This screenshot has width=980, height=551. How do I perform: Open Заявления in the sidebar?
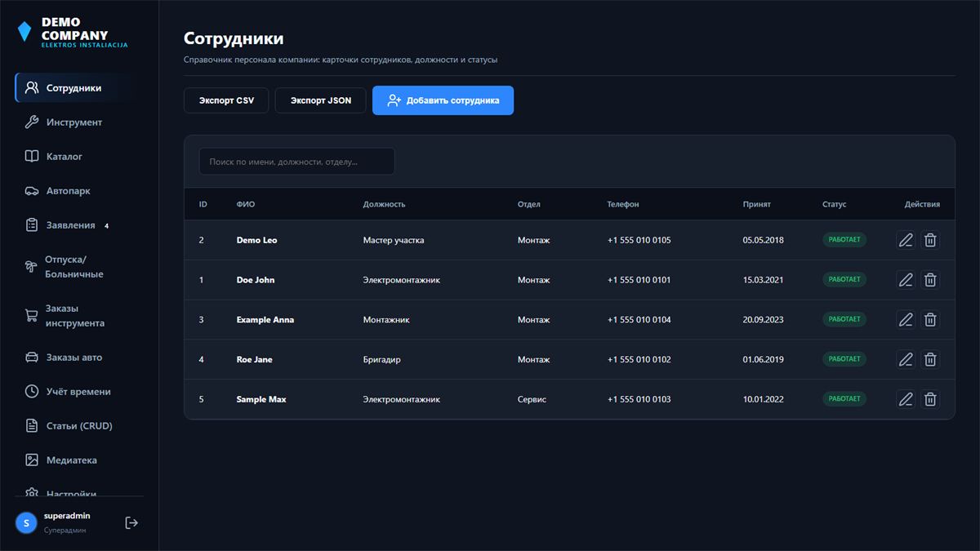79,224
